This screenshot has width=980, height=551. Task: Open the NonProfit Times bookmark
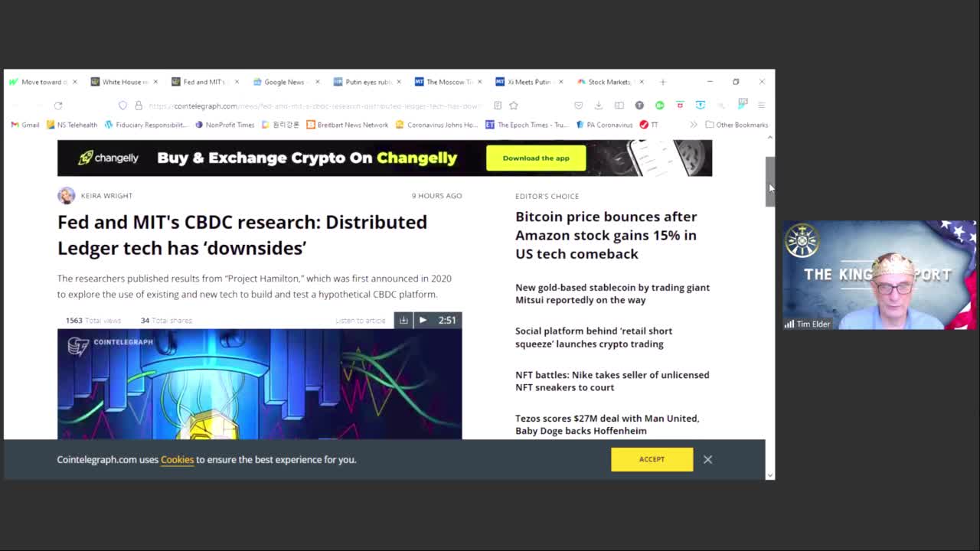point(225,125)
